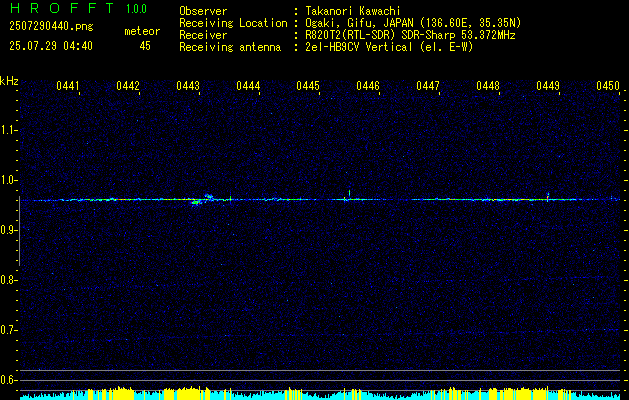The image size is (629, 400).
Task: Click the kHz axis unit label
Action: [x=10, y=81]
